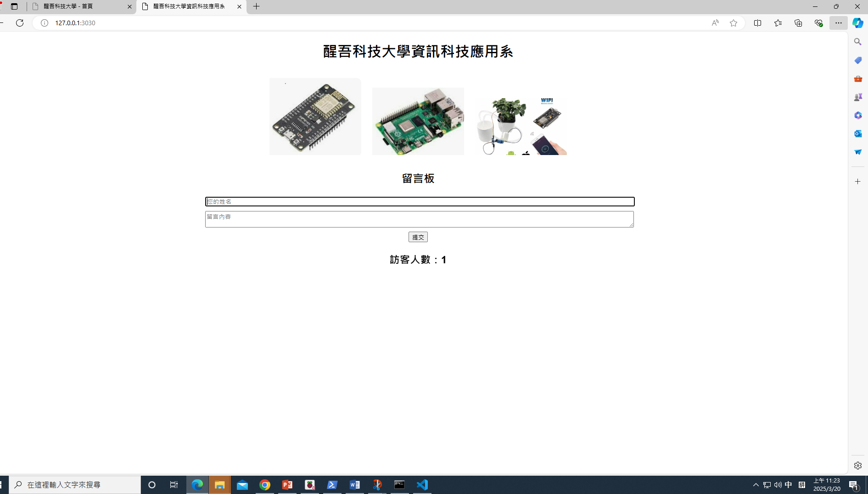The width and height of the screenshot is (868, 494).
Task: Open Edge settings and more menu
Action: [x=838, y=23]
